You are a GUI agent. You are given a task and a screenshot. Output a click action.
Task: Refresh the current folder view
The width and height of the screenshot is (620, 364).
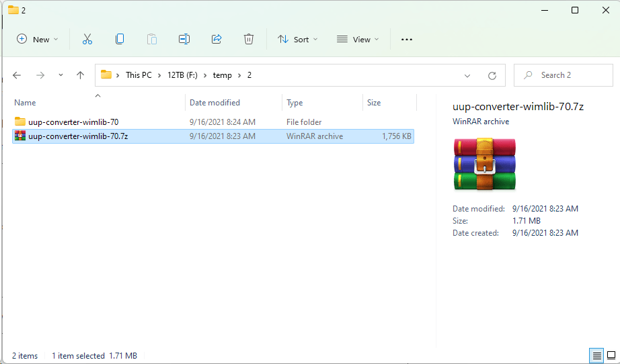click(492, 76)
